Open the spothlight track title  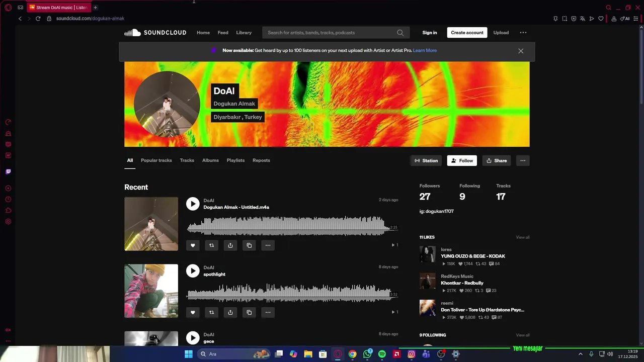tap(214, 275)
